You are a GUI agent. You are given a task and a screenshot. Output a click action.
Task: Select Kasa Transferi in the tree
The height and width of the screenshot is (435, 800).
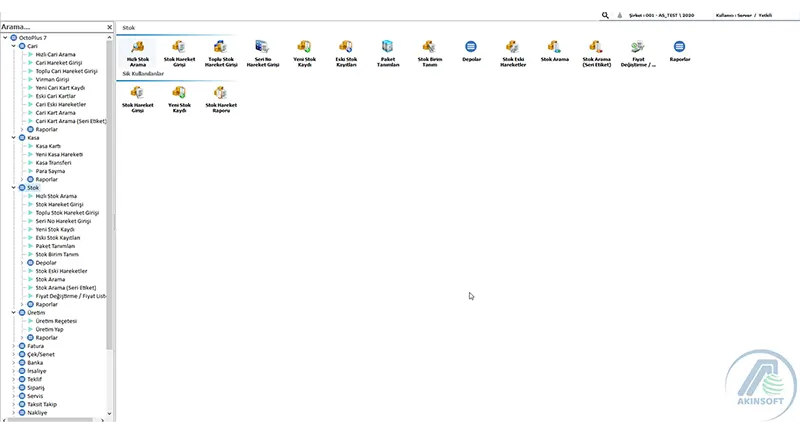pyautogui.click(x=52, y=163)
